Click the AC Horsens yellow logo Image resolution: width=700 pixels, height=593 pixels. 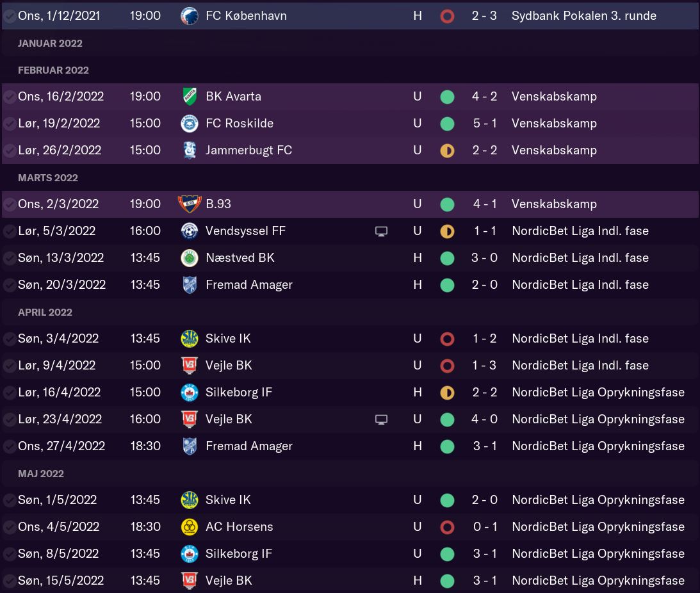pyautogui.click(x=190, y=526)
